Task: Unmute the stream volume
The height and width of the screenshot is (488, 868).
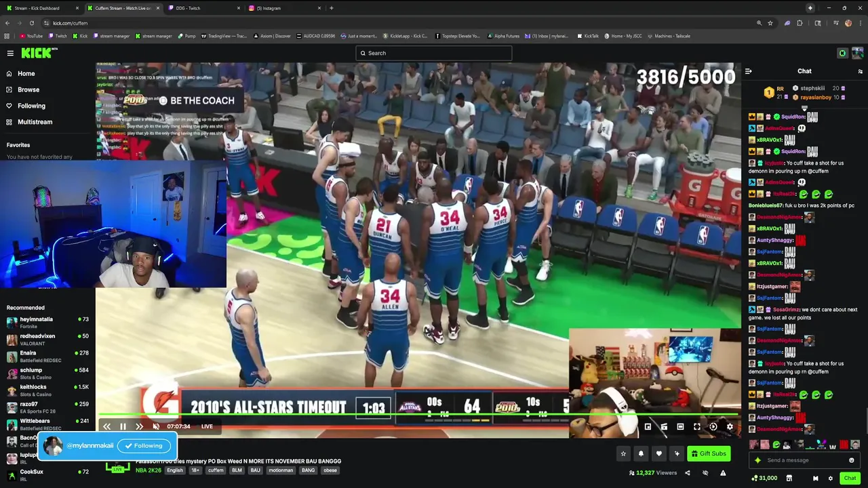Action: click(x=156, y=426)
